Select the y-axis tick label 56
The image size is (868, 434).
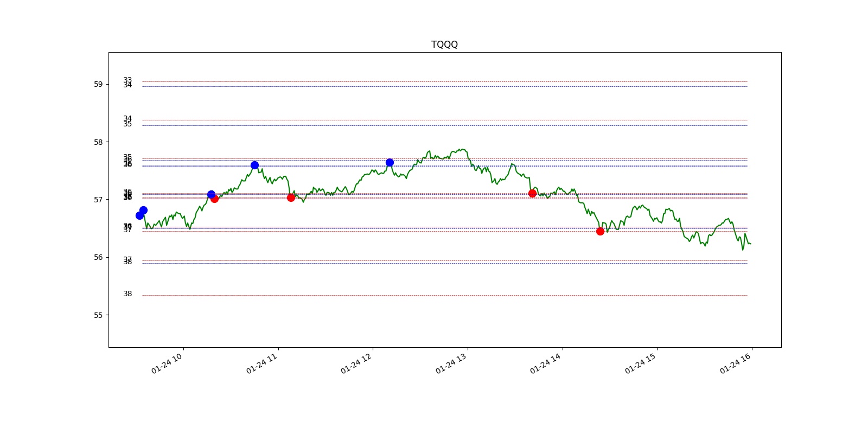coord(98,257)
